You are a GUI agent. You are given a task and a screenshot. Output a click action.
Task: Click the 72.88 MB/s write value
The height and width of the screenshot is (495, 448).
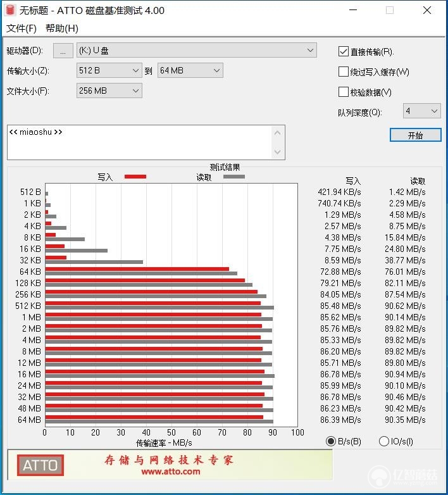[340, 272]
